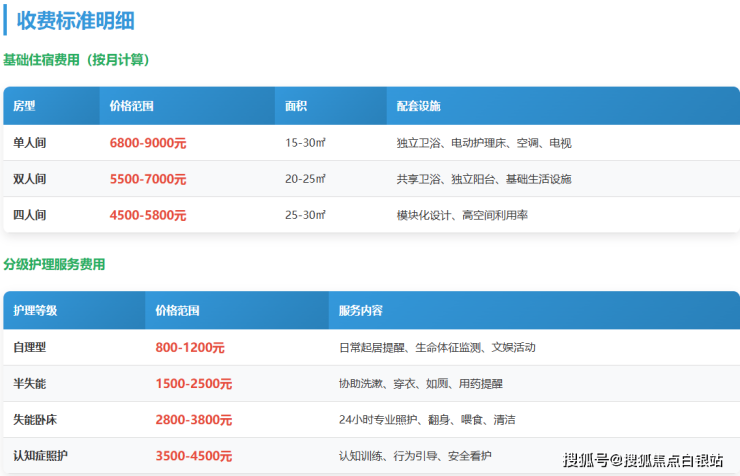
Task: Click the 5500-7000元 price
Action: coord(148,179)
